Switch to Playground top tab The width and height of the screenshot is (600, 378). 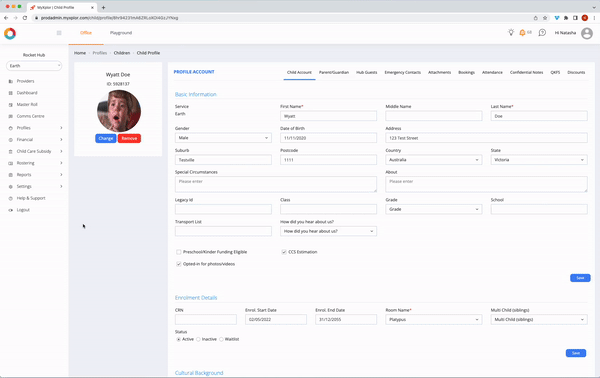121,33
